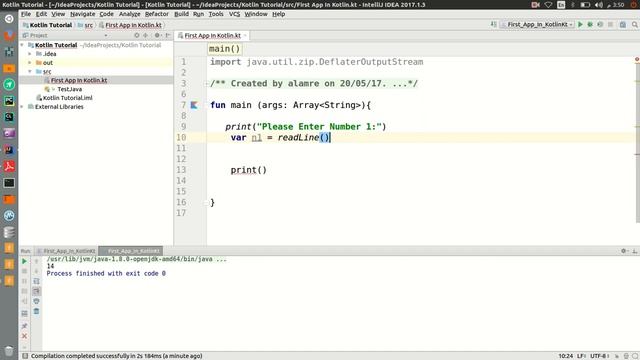Collapse the main function at line 7

206,105
